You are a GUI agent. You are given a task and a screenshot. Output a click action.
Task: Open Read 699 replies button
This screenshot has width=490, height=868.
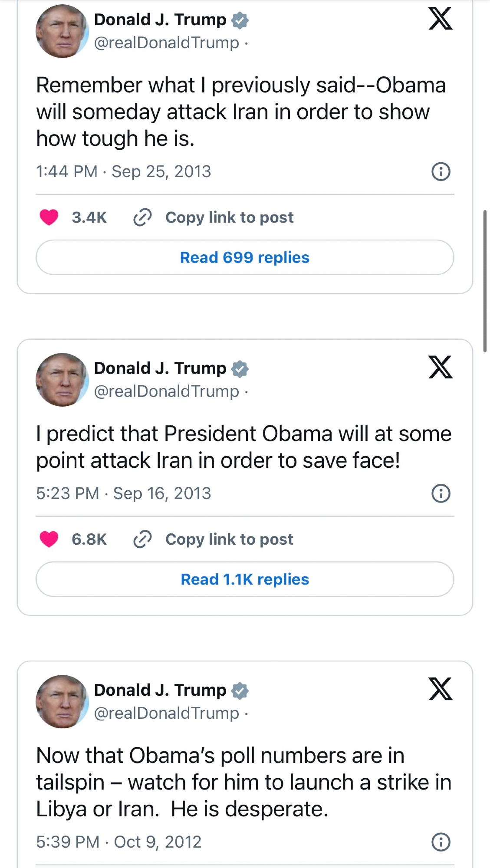pos(245,257)
